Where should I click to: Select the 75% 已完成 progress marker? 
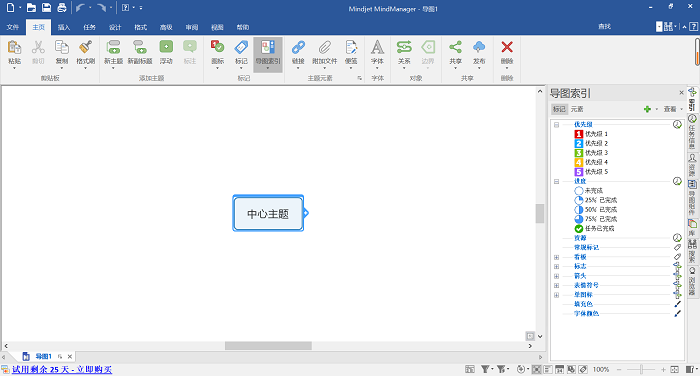[x=579, y=219]
